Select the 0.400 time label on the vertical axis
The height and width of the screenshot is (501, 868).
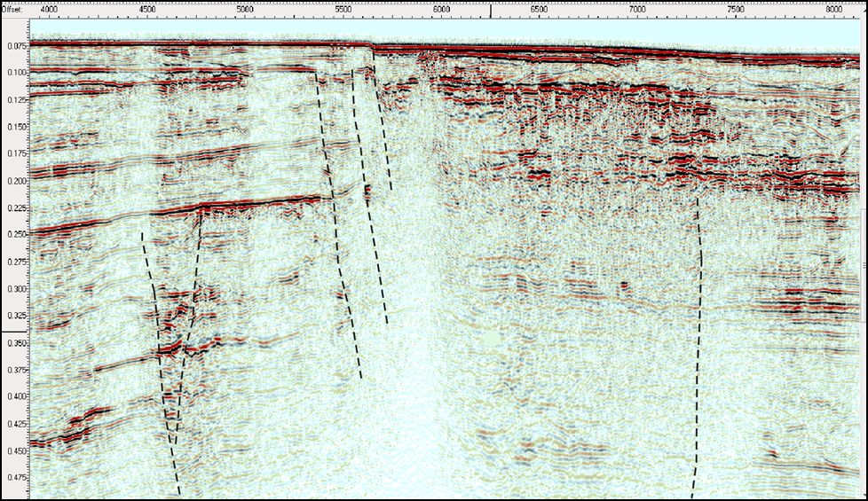tap(14, 396)
